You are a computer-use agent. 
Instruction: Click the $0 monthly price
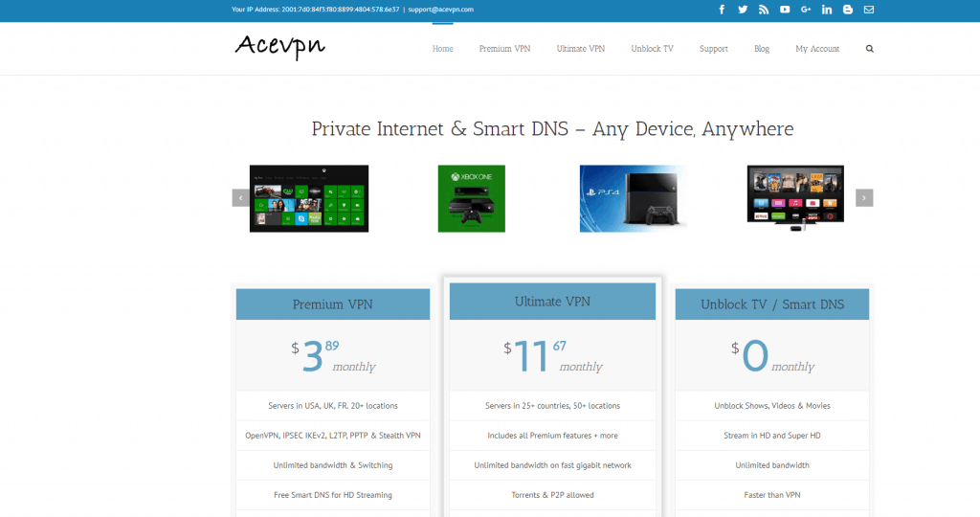tap(772, 356)
